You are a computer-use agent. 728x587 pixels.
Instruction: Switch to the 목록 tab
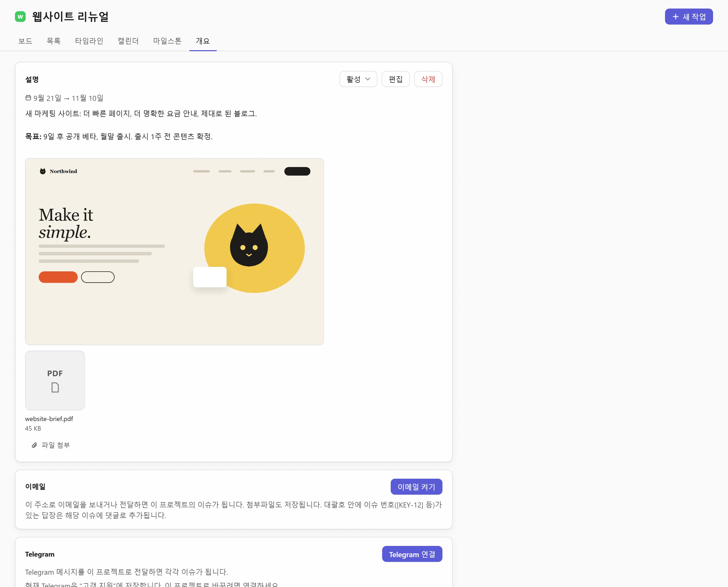pyautogui.click(x=53, y=41)
